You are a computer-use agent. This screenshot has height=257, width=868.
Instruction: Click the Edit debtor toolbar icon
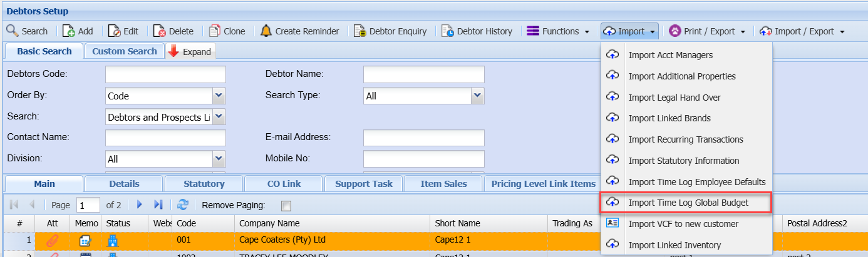tap(114, 31)
